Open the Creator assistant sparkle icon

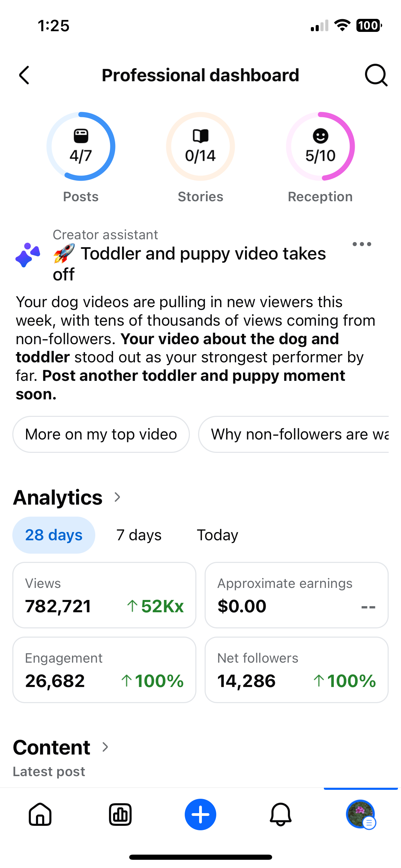28,255
